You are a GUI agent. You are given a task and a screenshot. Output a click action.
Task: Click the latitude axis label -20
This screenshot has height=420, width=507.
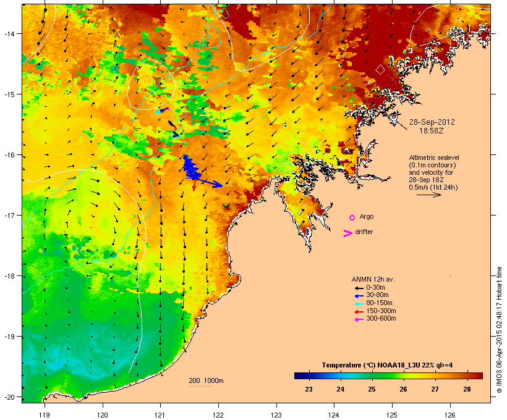pyautogui.click(x=9, y=397)
